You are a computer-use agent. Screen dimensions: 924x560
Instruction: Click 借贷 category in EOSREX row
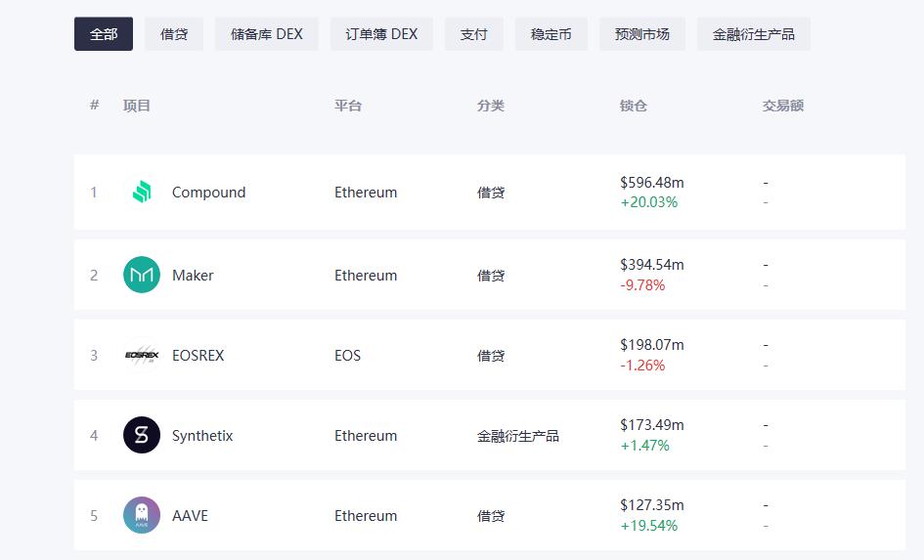coord(490,356)
